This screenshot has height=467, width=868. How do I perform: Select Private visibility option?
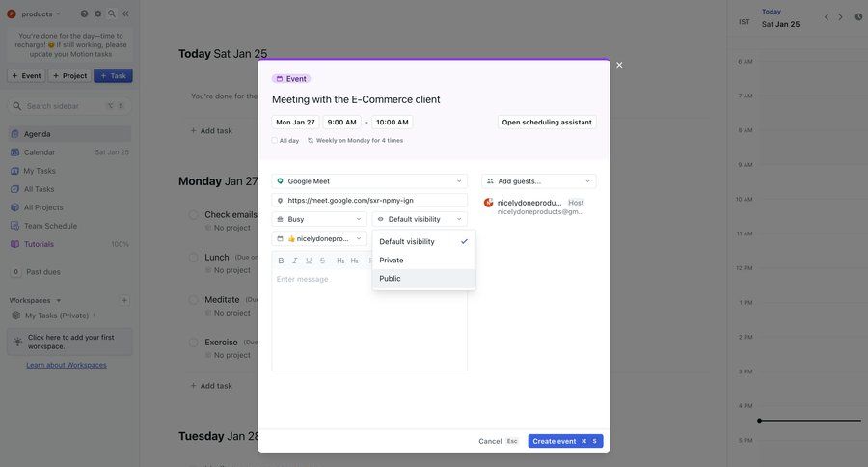(x=392, y=261)
